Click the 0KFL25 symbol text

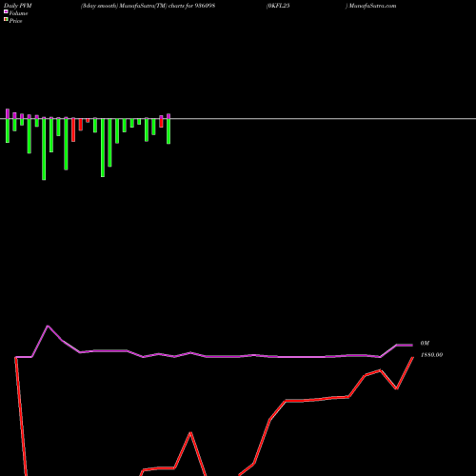click(278, 6)
